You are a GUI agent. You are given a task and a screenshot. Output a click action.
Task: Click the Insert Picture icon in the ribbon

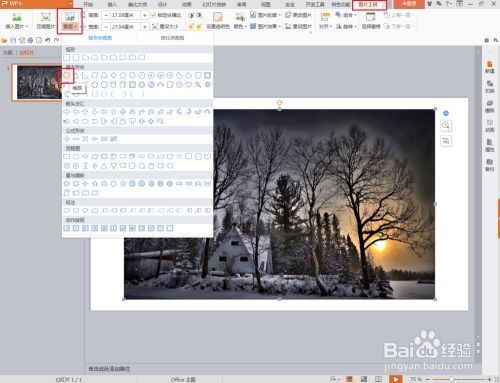click(x=16, y=21)
